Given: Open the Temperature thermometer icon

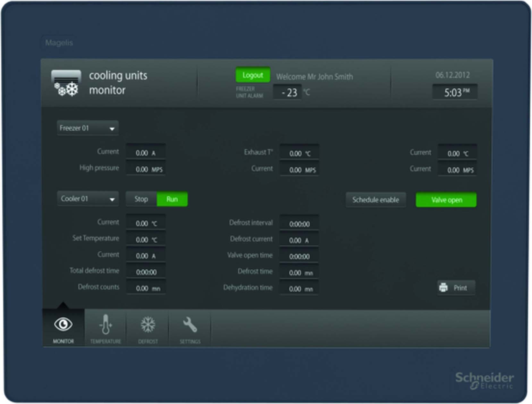Looking at the screenshot, I should (106, 324).
